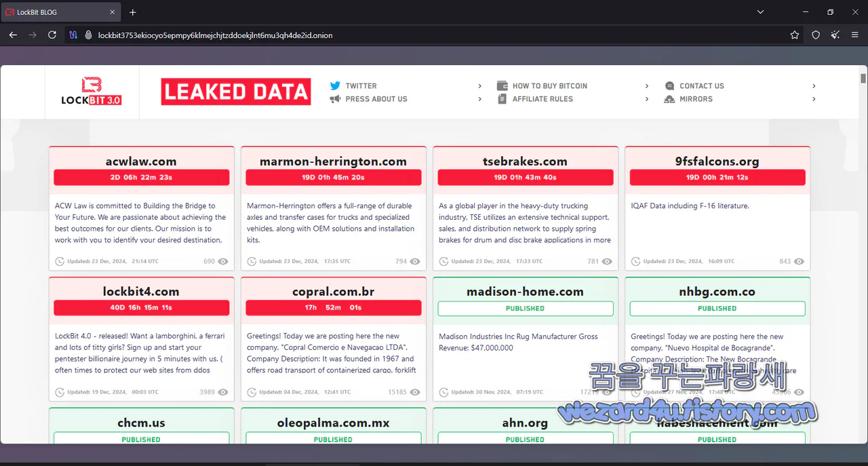Expand the chevron next to Twitter
The height and width of the screenshot is (466, 868).
(480, 86)
